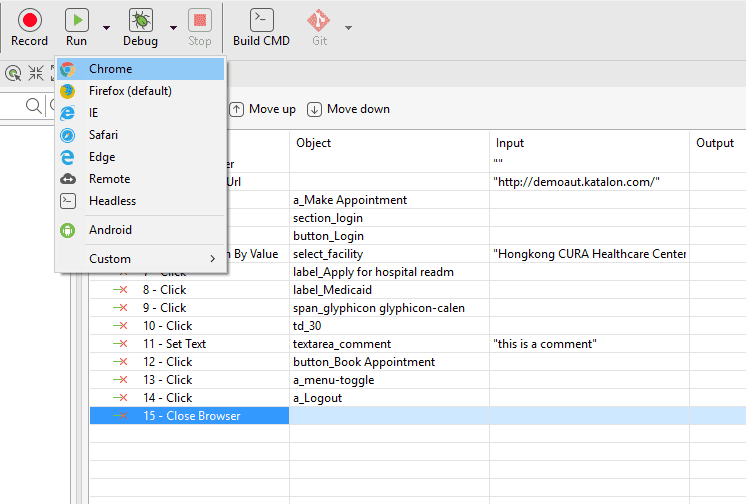
Task: Click the Input cell "this is a comment"
Action: pyautogui.click(x=545, y=344)
